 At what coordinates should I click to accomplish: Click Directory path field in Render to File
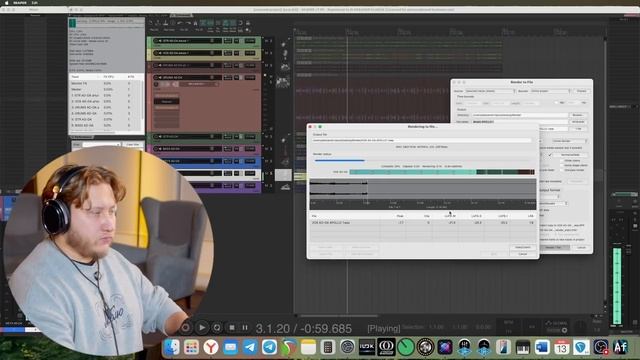(x=519, y=116)
